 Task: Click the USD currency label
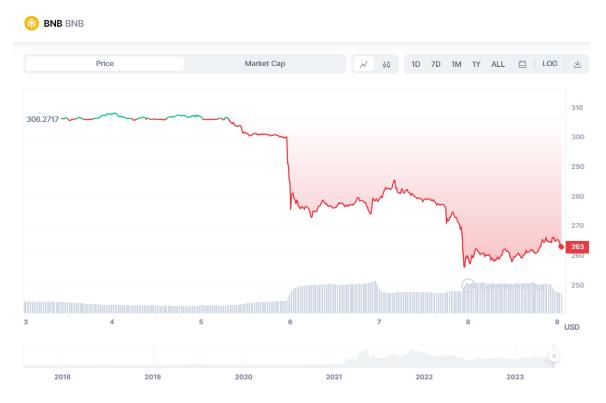(x=572, y=327)
